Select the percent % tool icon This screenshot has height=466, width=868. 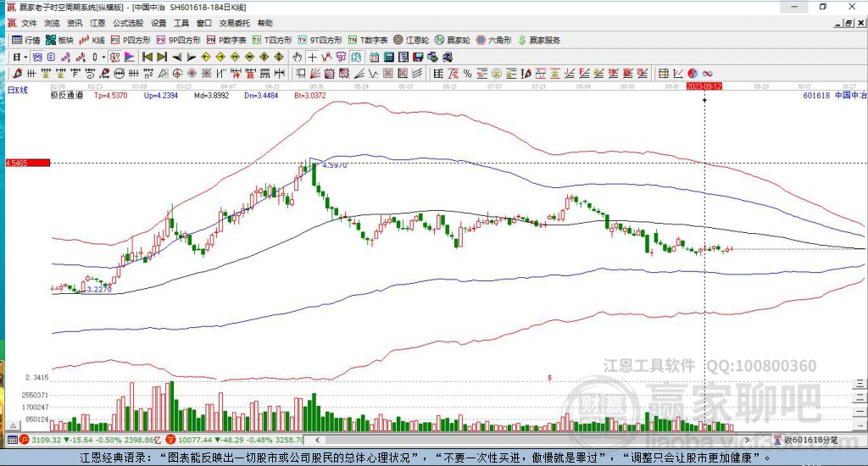coord(467,74)
